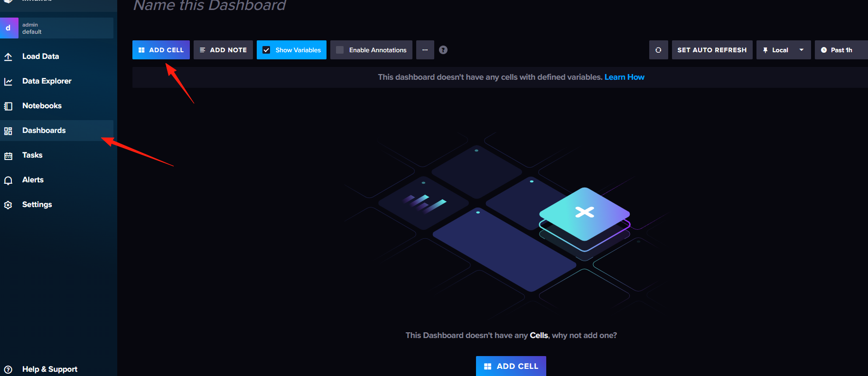Click the Alerts bell icon
The width and height of the screenshot is (868, 376).
coord(8,180)
